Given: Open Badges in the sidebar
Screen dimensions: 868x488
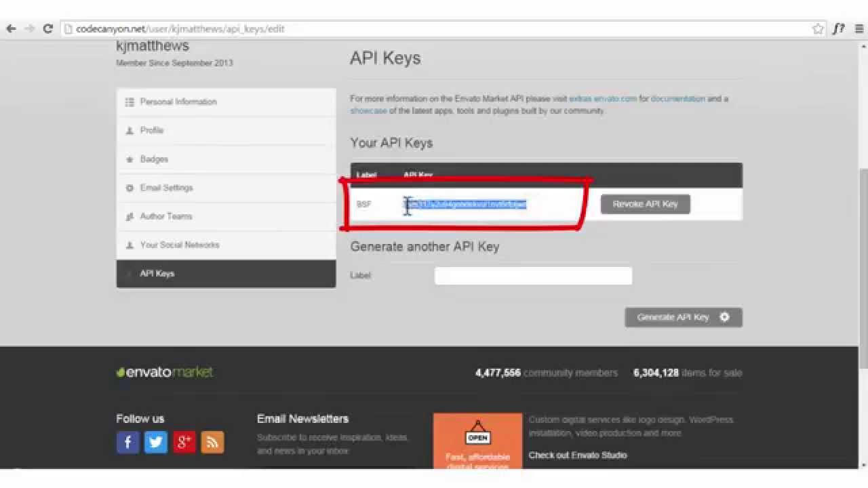Looking at the screenshot, I should point(226,159).
